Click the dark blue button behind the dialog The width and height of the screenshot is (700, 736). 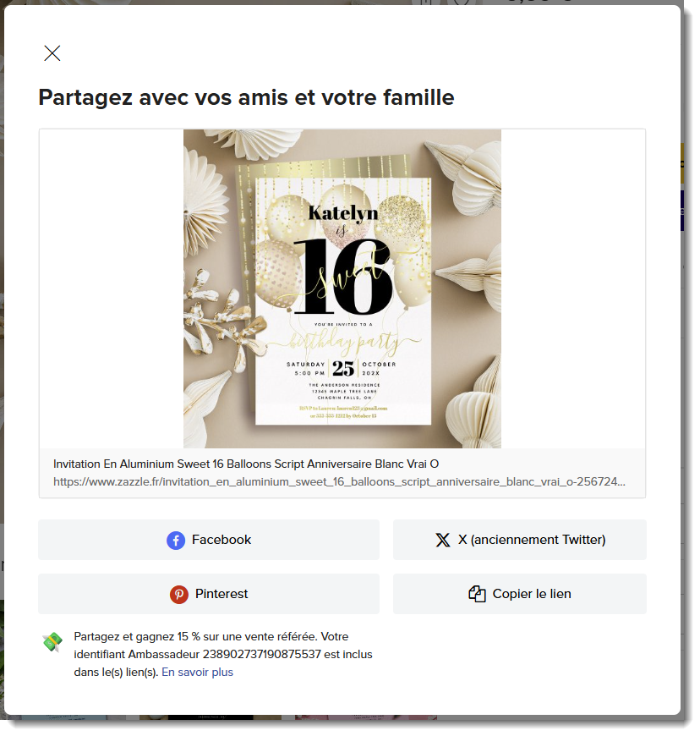[x=682, y=211]
